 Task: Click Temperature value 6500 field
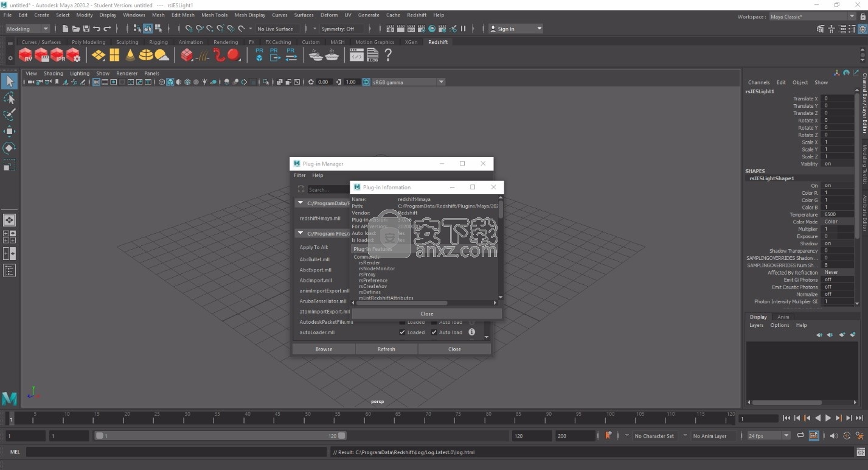click(x=837, y=214)
